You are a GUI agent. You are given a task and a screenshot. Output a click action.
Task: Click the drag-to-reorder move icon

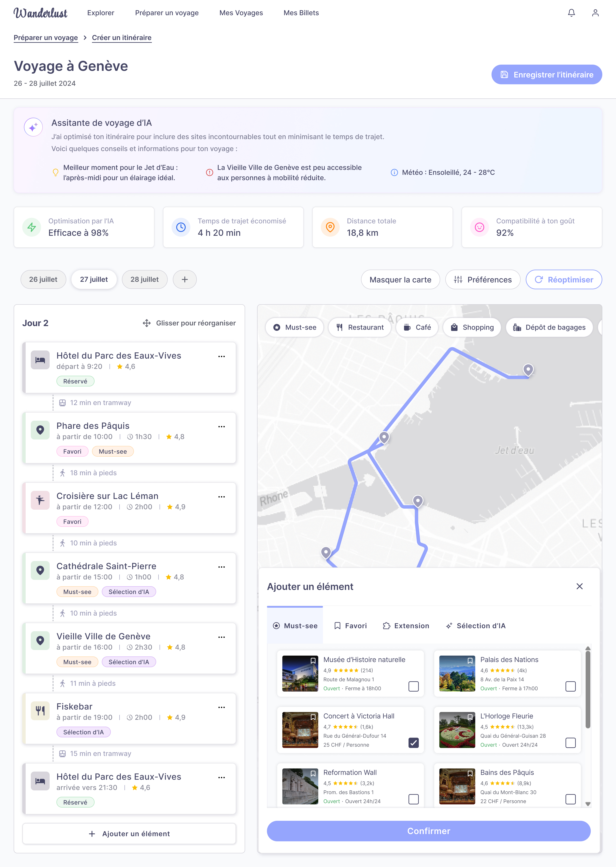(x=147, y=323)
